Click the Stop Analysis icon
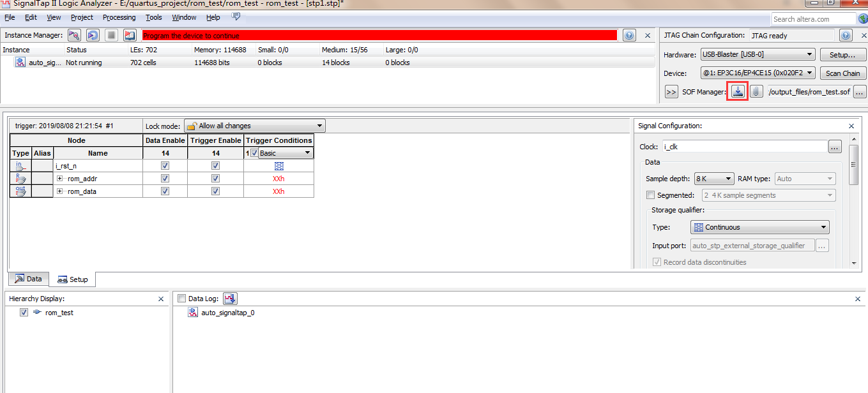The height and width of the screenshot is (393, 868). (x=111, y=36)
